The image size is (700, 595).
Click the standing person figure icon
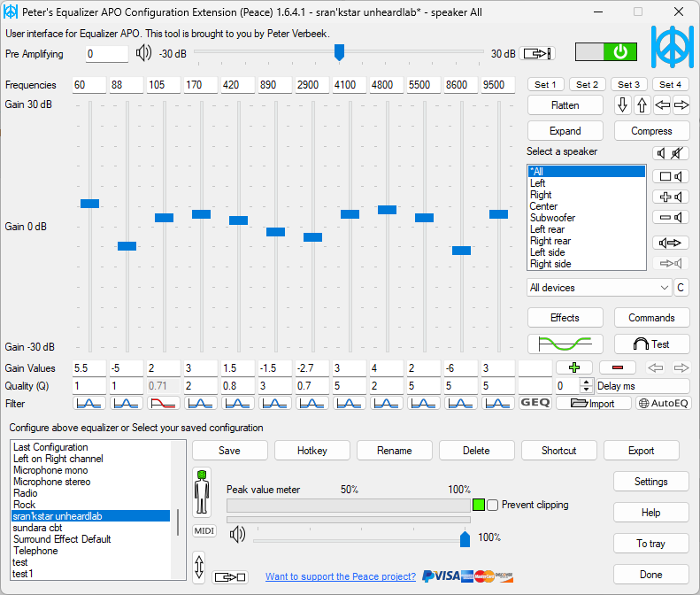202,492
